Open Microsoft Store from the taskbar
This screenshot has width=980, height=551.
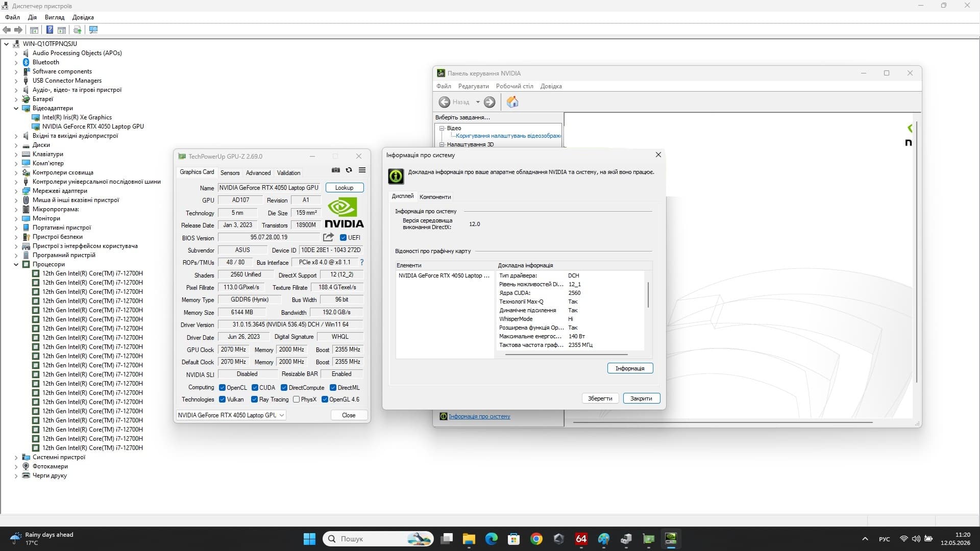click(514, 539)
